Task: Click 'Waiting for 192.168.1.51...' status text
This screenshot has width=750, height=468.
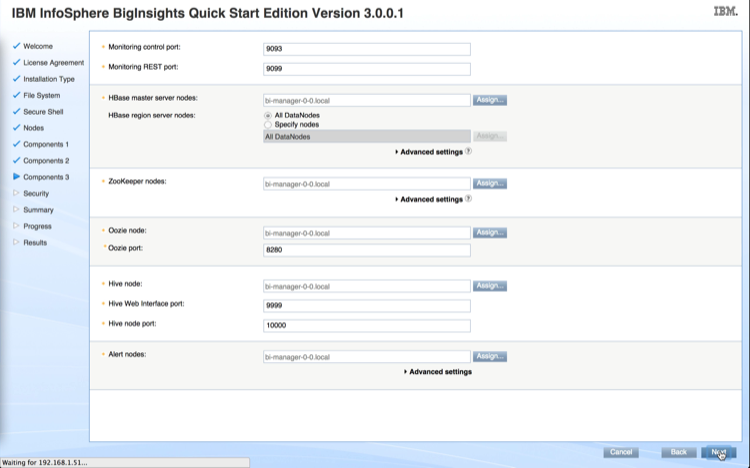Action: (x=44, y=463)
